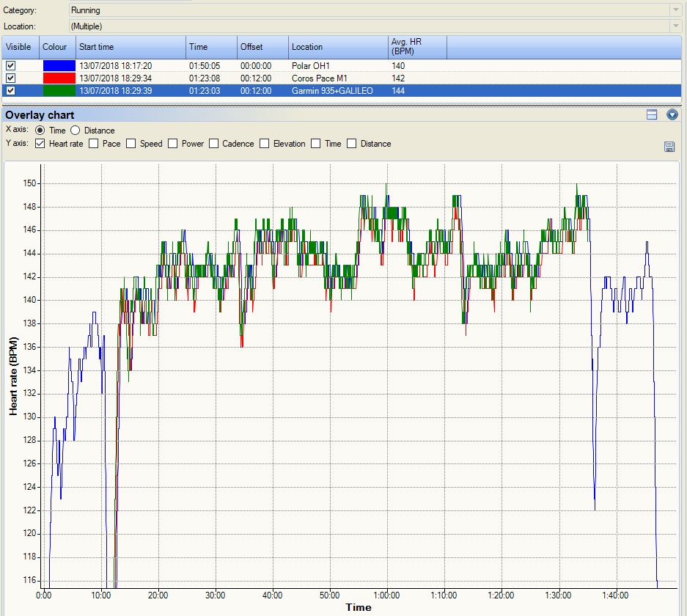Open the Location dropdown arrow

[x=675, y=26]
